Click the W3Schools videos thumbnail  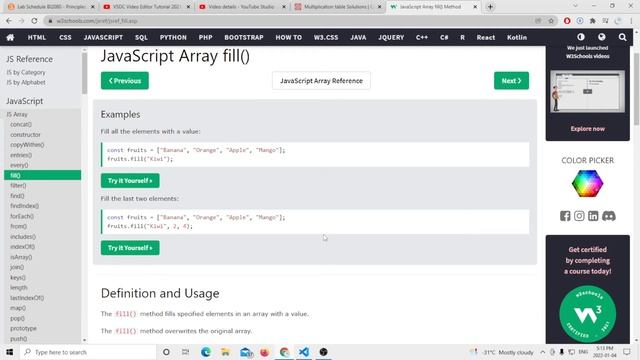click(x=587, y=92)
